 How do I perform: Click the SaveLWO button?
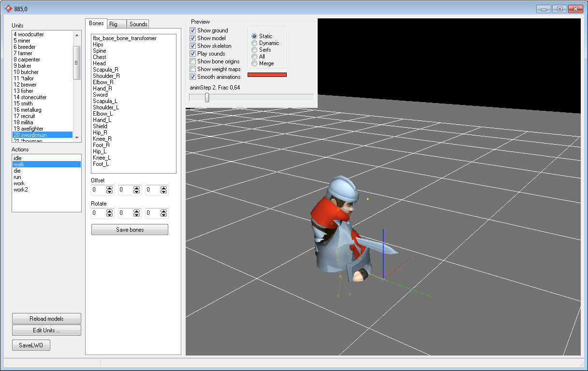point(31,345)
